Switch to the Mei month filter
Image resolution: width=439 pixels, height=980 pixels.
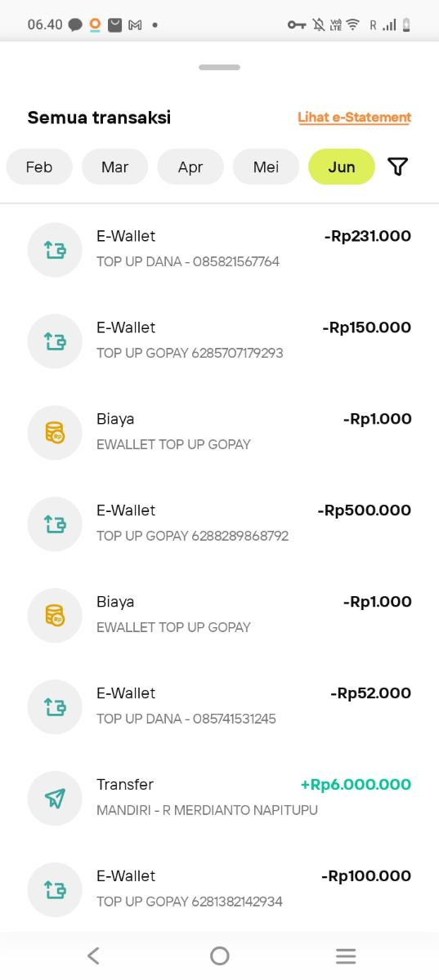pyautogui.click(x=266, y=167)
